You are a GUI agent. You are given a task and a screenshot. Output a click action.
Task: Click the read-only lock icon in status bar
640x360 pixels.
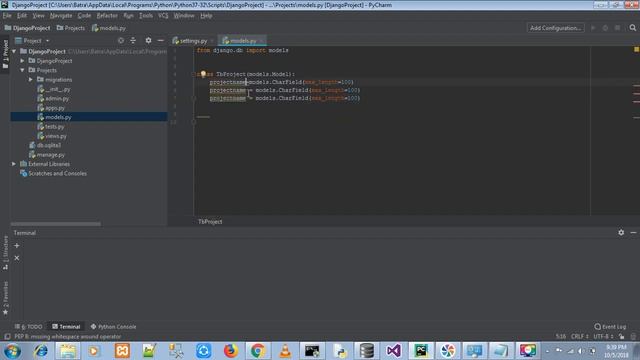[x=621, y=336]
